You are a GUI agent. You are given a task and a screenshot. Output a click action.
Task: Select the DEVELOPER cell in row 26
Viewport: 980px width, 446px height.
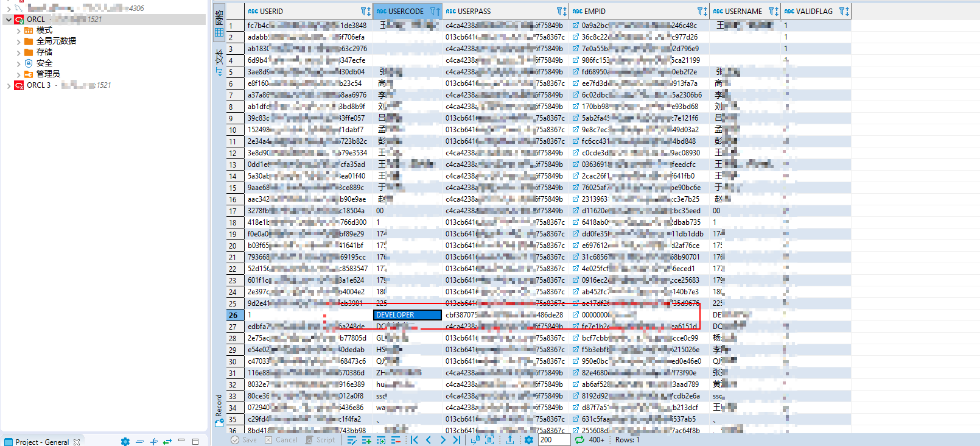[407, 315]
